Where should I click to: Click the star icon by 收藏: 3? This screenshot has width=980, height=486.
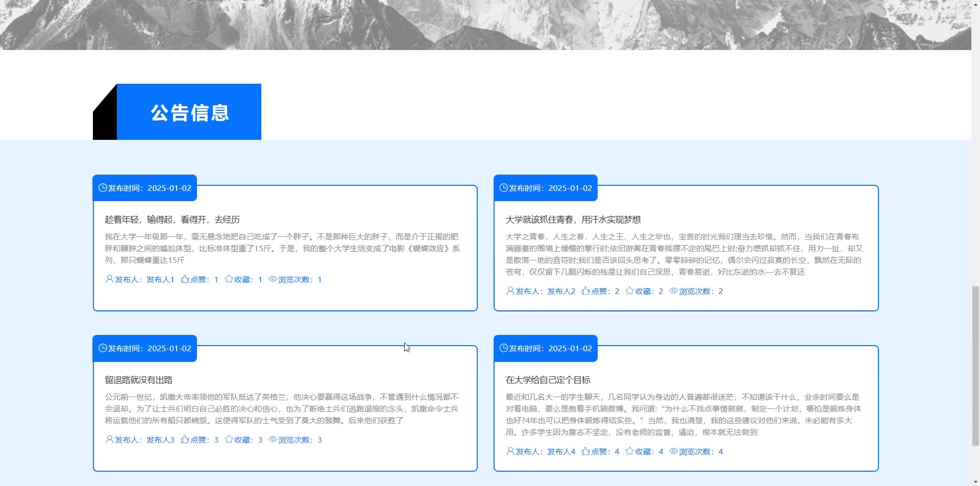tap(229, 440)
